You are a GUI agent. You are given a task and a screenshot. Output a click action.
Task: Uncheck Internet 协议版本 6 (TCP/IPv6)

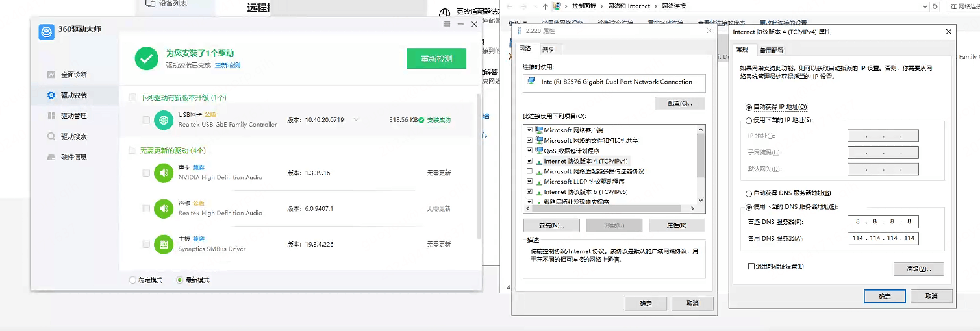[x=530, y=192]
